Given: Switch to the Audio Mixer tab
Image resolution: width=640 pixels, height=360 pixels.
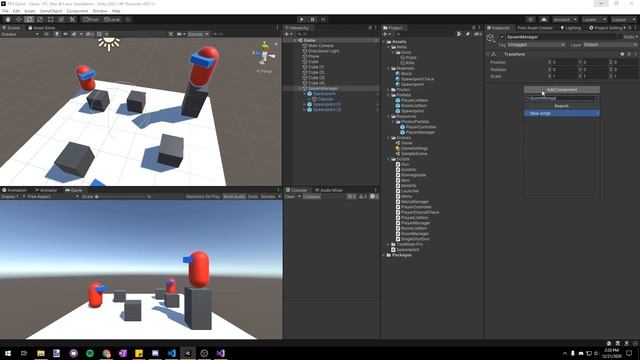Looking at the screenshot, I should point(329,190).
